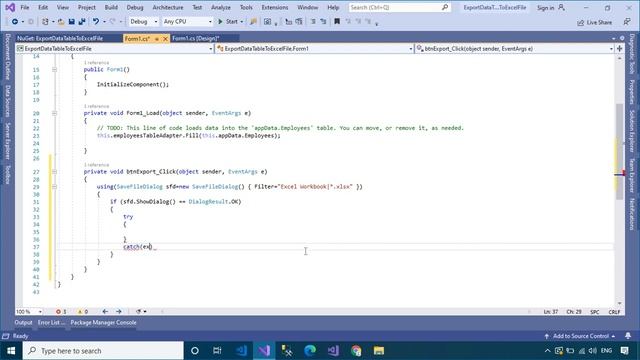The width and height of the screenshot is (640, 360).
Task: Toggle a bookmark on the current line
Action: (x=337, y=22)
